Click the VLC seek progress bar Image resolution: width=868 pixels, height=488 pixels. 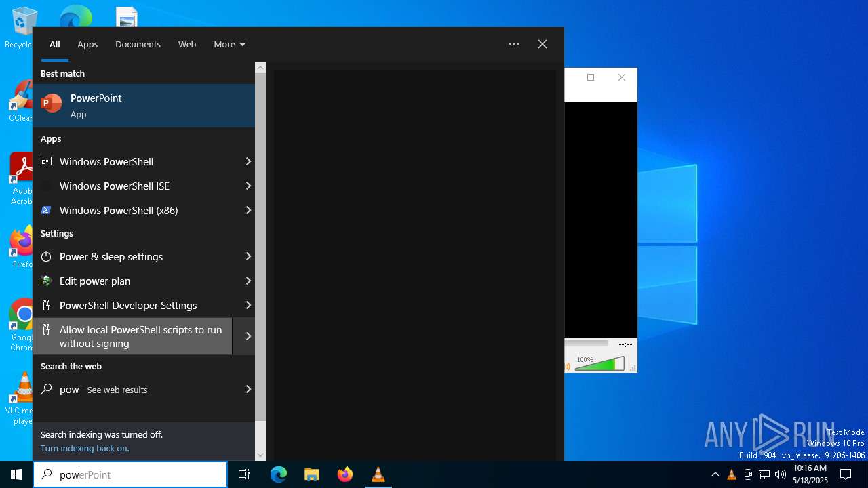point(587,344)
